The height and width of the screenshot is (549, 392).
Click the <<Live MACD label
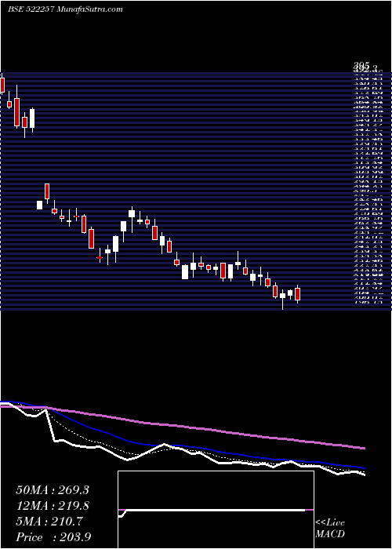pyautogui.click(x=330, y=529)
